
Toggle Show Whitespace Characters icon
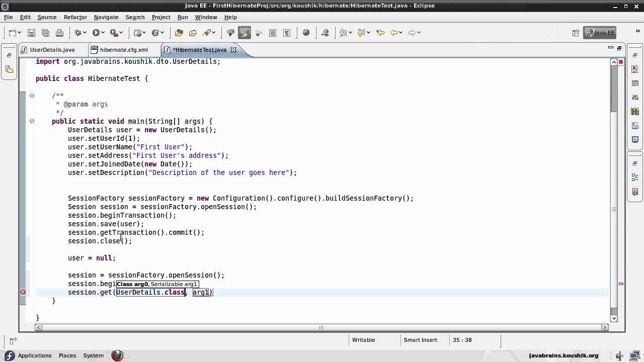tap(287, 33)
